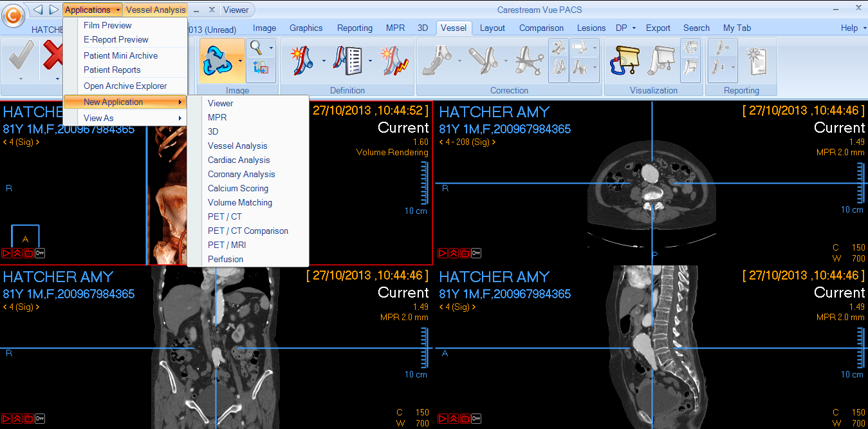
Task: Click red camera icon in coronal bottom-left viewport
Action: [29, 419]
